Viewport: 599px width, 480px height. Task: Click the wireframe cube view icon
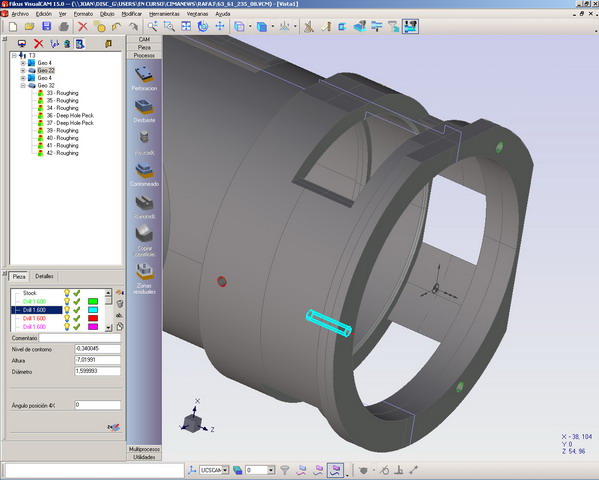(239, 26)
